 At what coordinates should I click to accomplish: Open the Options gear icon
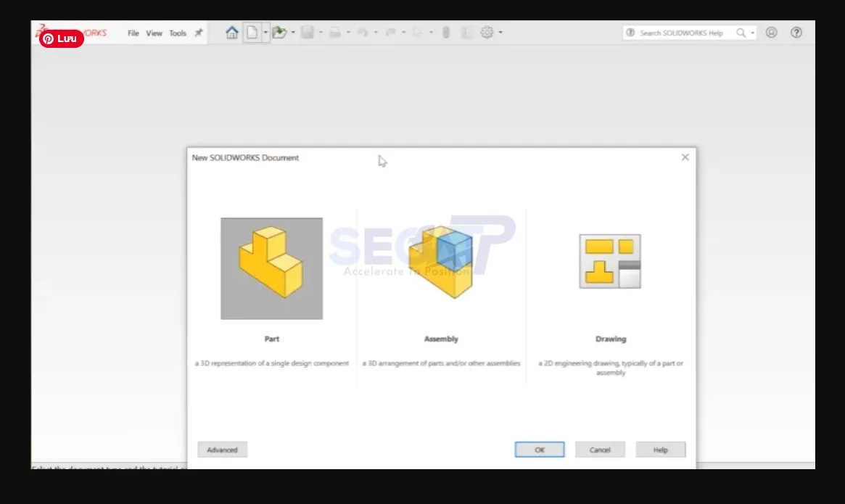[487, 32]
